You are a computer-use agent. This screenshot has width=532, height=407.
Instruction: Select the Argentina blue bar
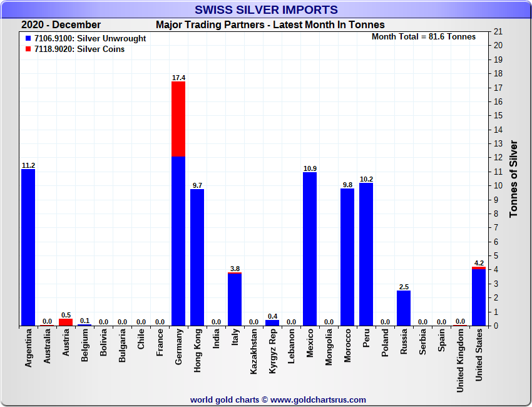click(28, 247)
